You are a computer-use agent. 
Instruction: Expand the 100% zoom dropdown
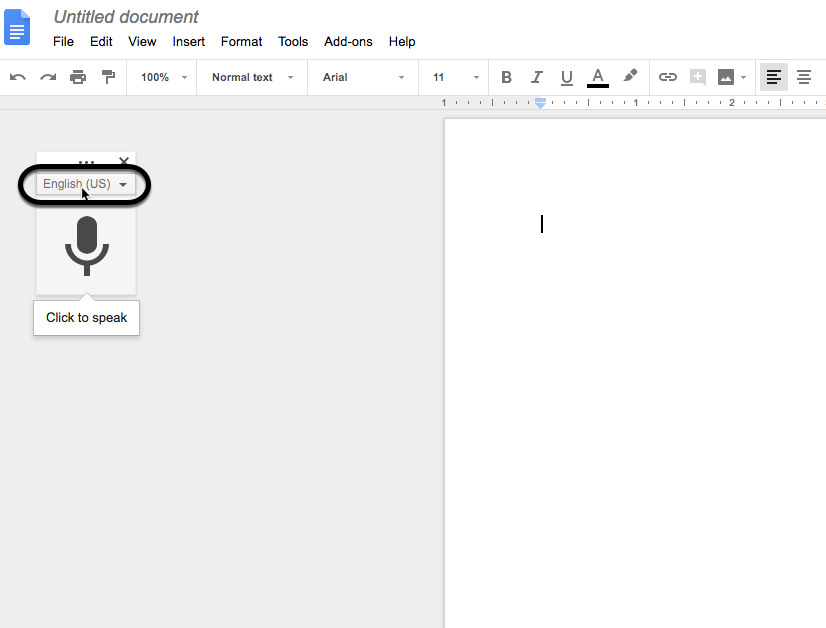point(162,77)
